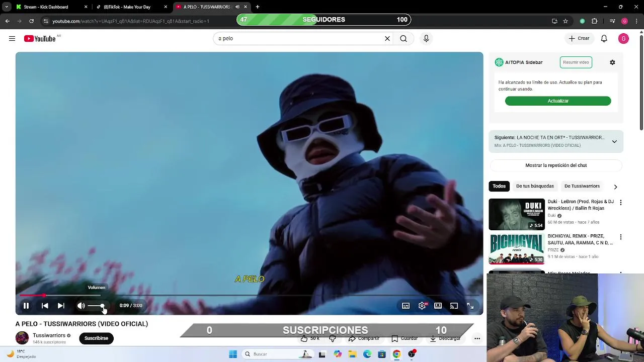This screenshot has height=362, width=644.
Task: Bookmark this page with the star
Action: point(566,21)
